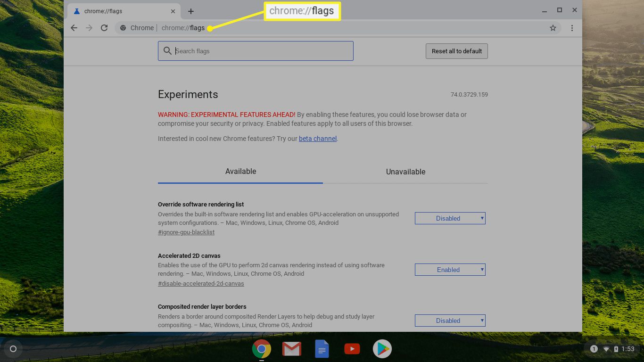Click the forward navigation arrow

click(x=89, y=28)
